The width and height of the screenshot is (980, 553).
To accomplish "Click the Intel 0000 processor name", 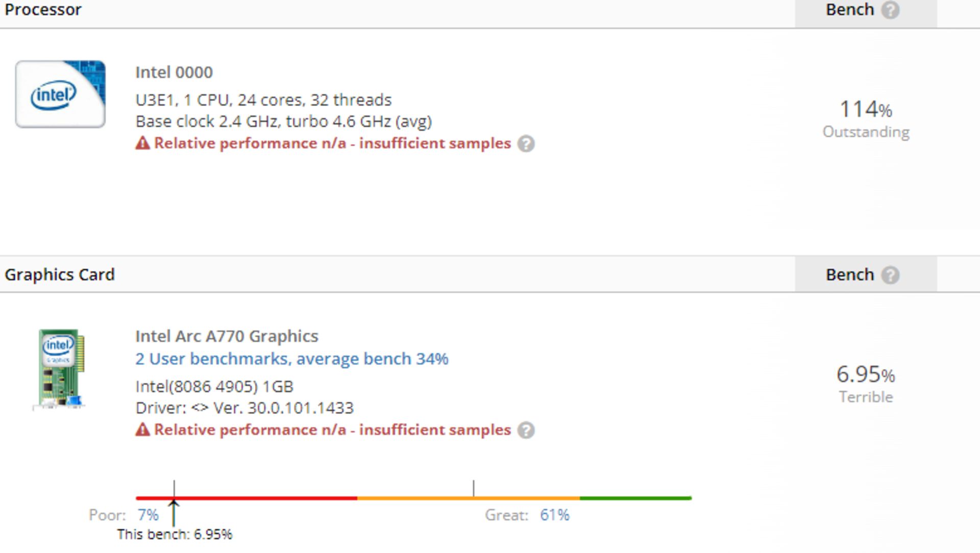I will pyautogui.click(x=174, y=72).
